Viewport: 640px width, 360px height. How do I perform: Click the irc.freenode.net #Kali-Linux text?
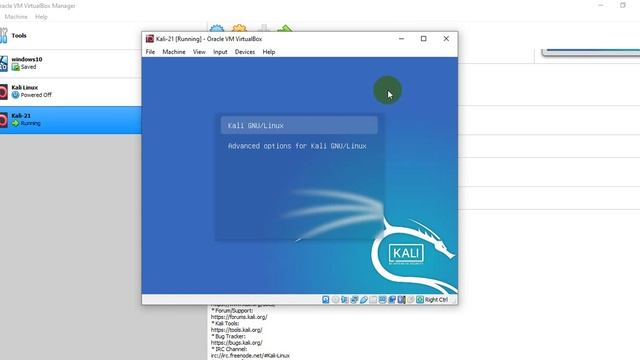point(250,356)
